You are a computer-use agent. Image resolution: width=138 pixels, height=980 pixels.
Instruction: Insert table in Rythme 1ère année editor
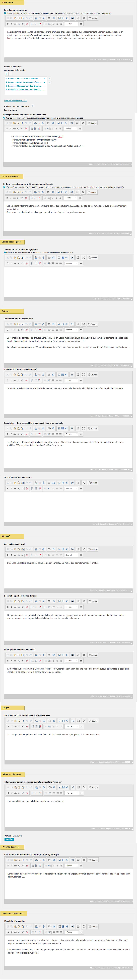tap(49, 192)
